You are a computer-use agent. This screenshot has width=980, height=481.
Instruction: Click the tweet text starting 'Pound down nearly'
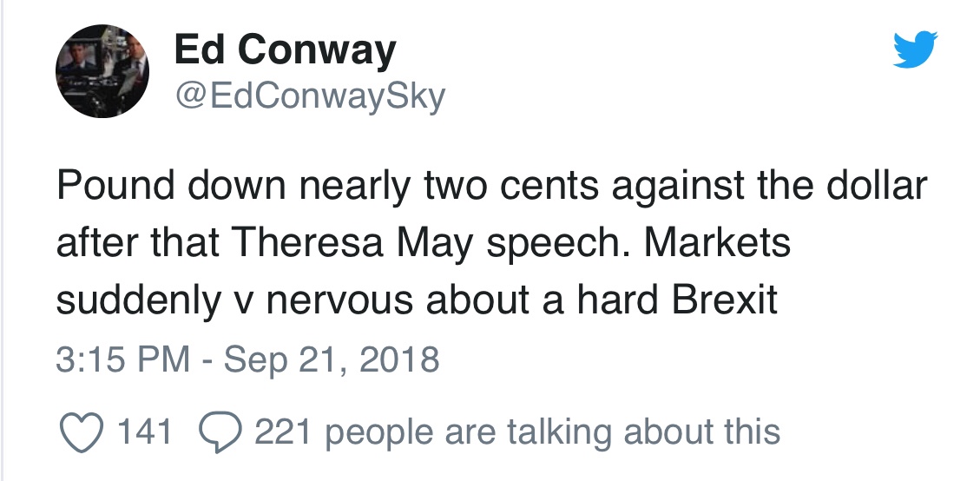click(492, 243)
